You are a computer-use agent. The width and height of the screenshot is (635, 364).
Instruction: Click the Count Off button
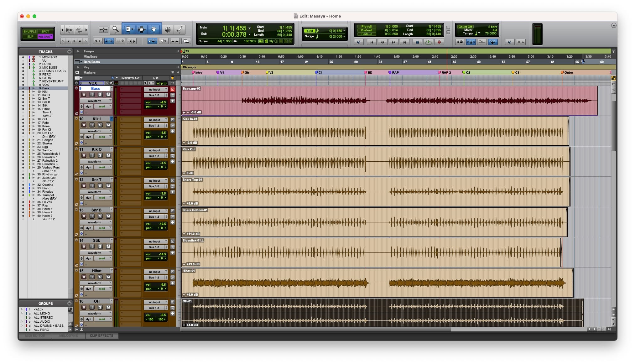pos(465,27)
